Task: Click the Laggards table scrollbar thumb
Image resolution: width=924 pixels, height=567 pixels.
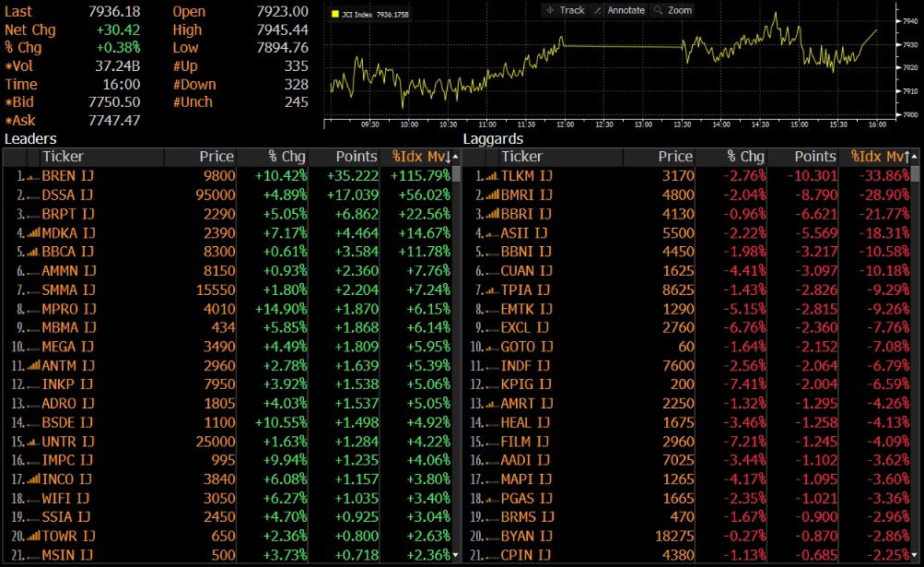Action: point(915,174)
